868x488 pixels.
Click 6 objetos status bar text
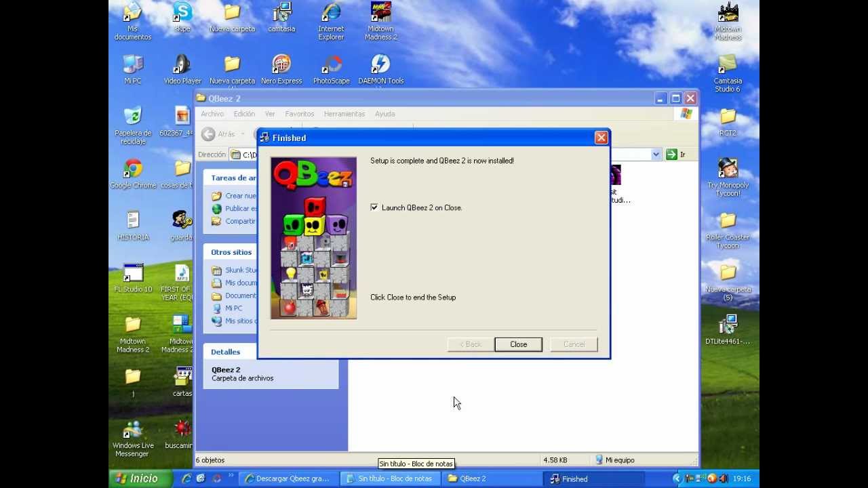pyautogui.click(x=210, y=460)
